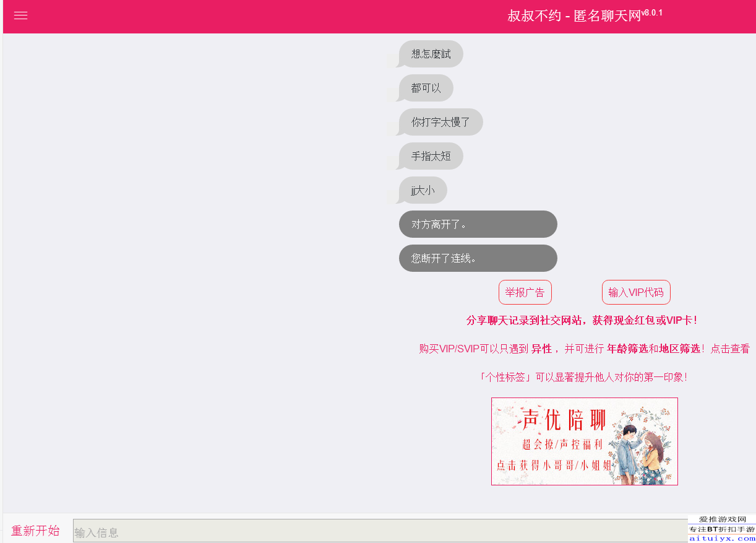Viewport: 756px width, 543px height.
Task: Click the 对方离开了 system notice
Action: point(478,224)
